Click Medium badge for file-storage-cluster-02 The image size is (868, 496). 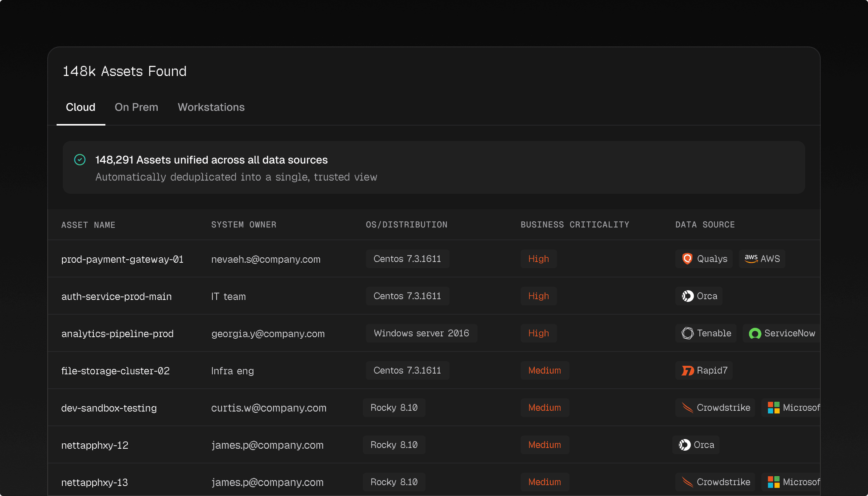(544, 370)
